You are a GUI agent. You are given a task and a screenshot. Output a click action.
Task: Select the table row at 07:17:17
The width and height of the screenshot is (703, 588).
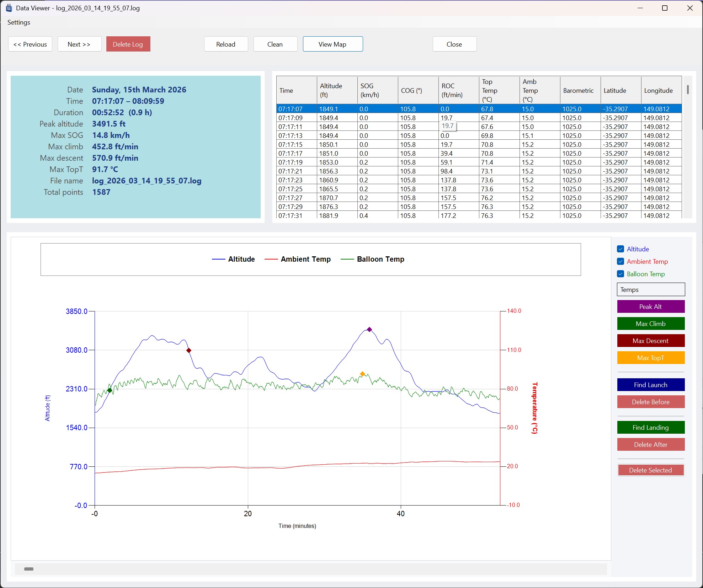(479, 153)
